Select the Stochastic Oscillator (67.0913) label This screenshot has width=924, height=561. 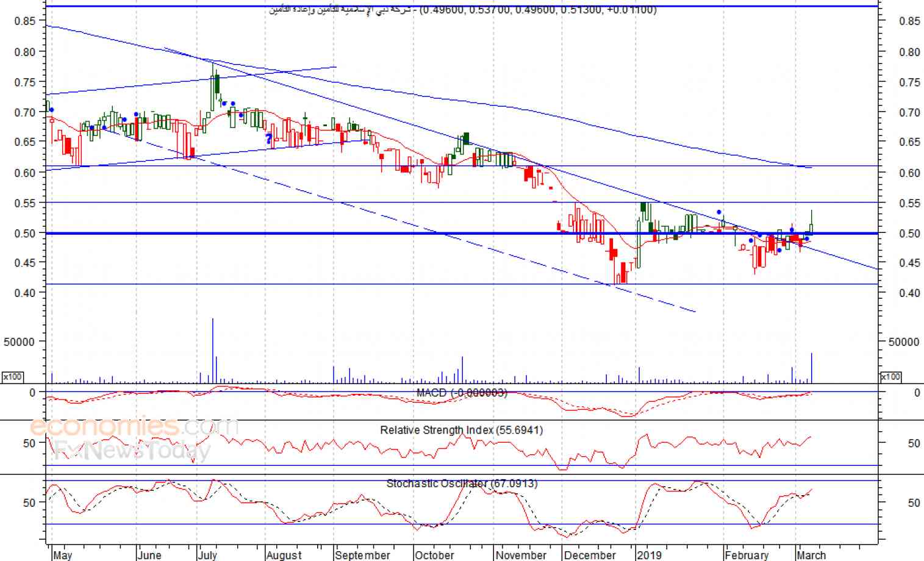click(x=462, y=484)
